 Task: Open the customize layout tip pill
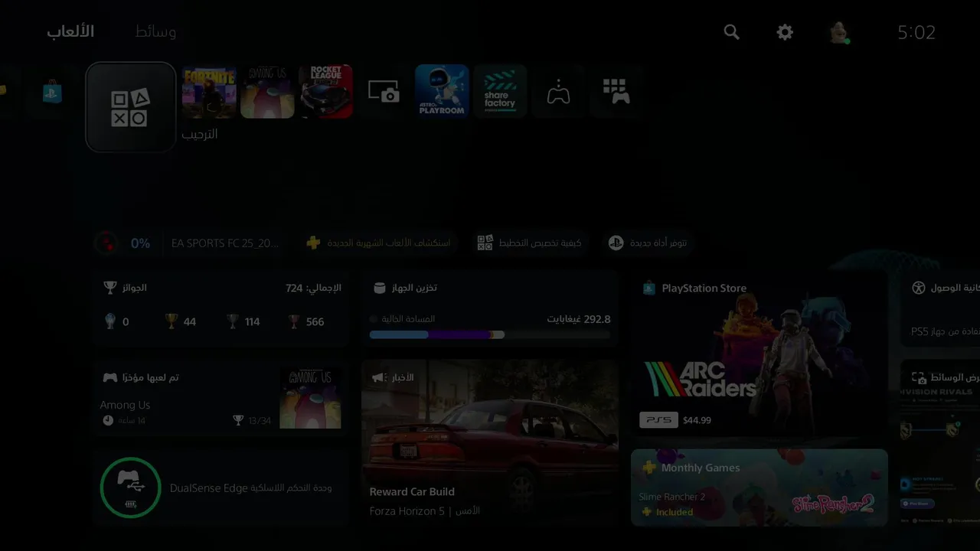click(x=529, y=243)
